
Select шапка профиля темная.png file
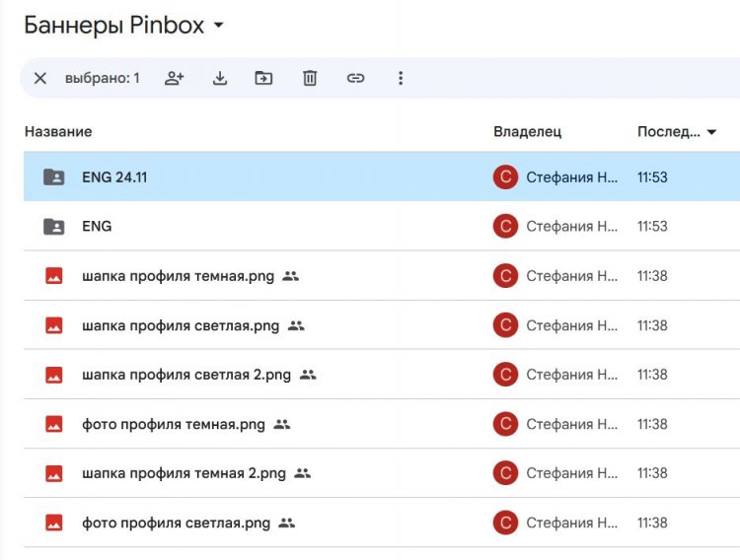coord(179,276)
